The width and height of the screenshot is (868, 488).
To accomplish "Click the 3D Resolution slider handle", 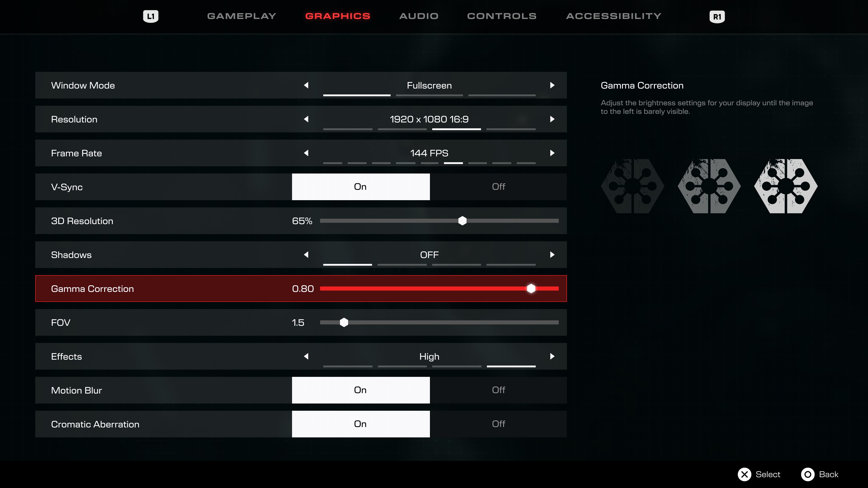I will (x=462, y=221).
